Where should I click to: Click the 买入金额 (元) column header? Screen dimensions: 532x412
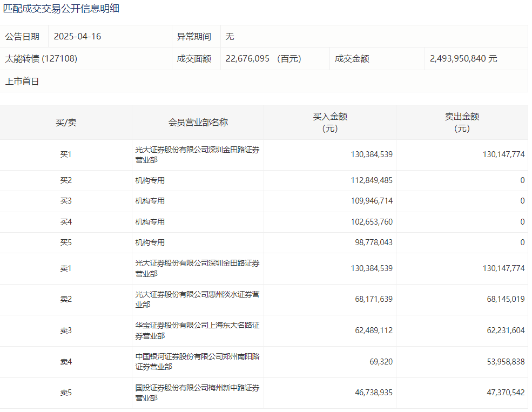329,123
